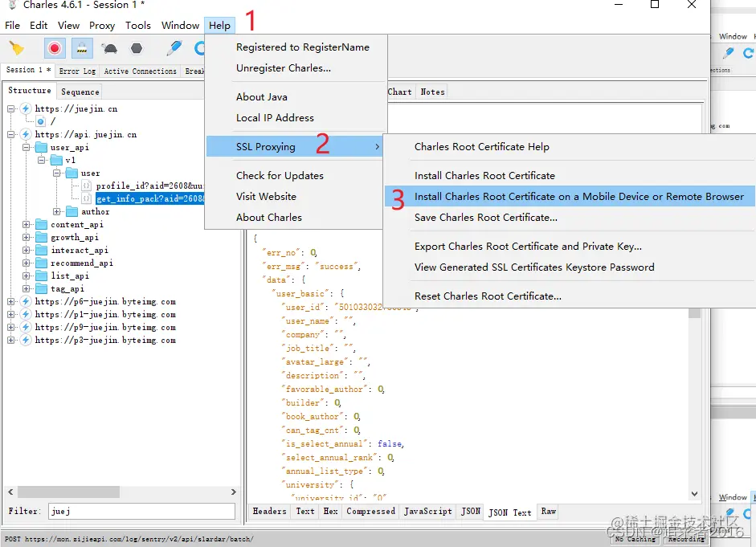The image size is (756, 547).
Task: Collapse the user_api folder
Action: point(26,148)
